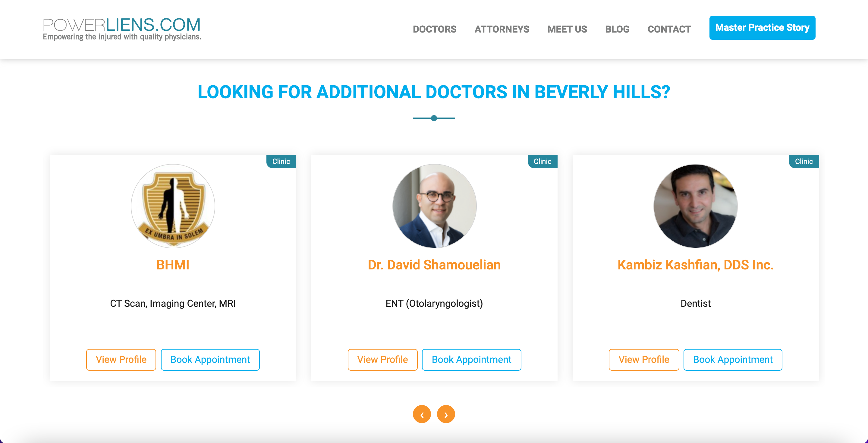Click the Clinic badge on BHMI card
The width and height of the screenshot is (868, 443).
pyautogui.click(x=281, y=161)
